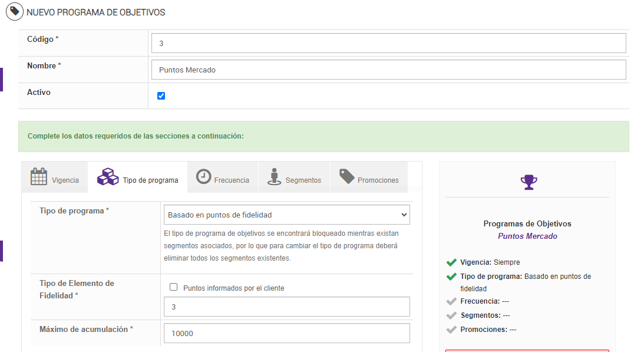
Task: Click the purple trophy icon in summary panel
Action: tap(529, 182)
